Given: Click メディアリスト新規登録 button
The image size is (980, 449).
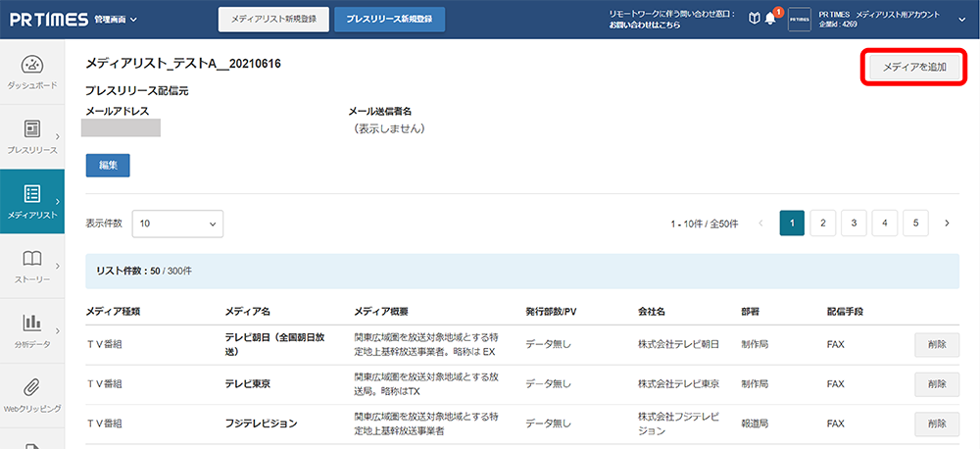Looking at the screenshot, I should (273, 20).
